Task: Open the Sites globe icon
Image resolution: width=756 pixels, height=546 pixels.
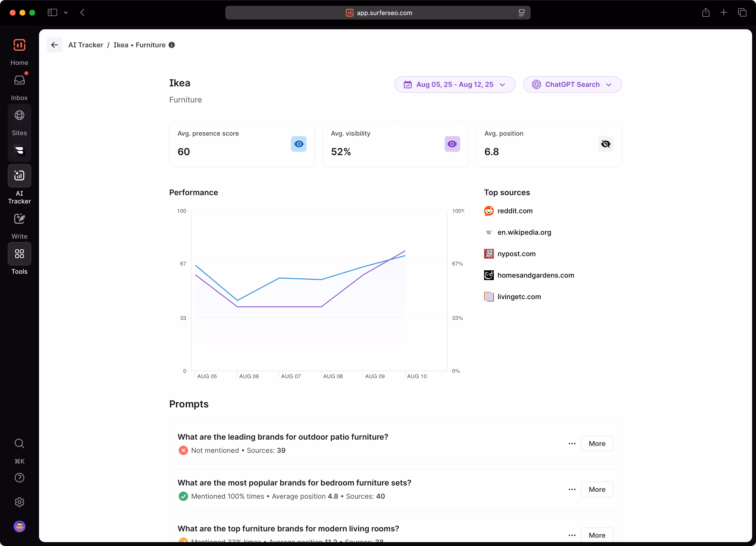Action: click(x=19, y=115)
